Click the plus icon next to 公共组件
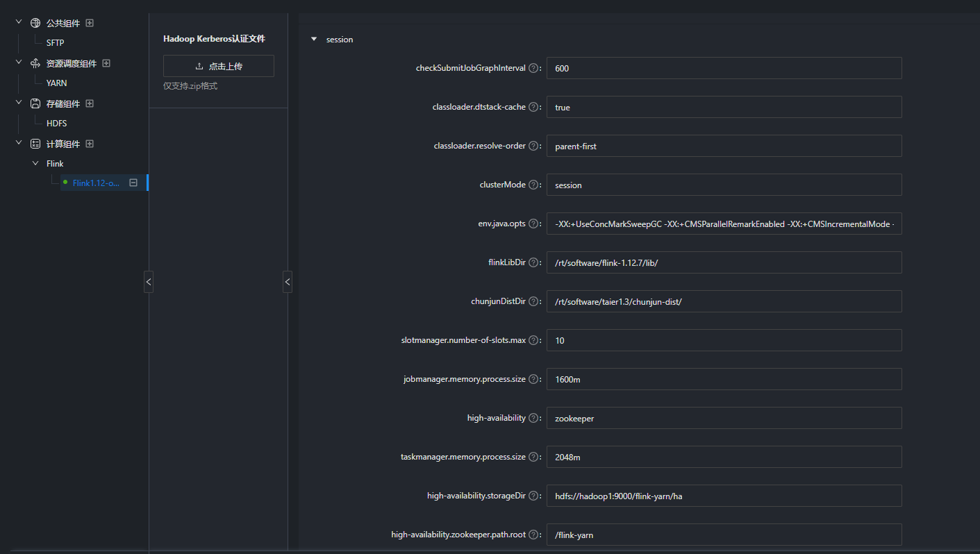980x554 pixels. [90, 22]
